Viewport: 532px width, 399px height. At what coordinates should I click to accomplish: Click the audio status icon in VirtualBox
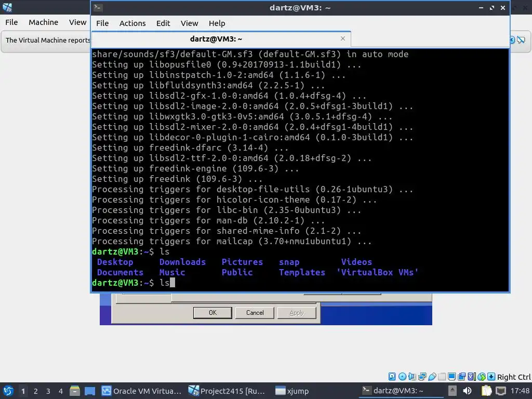pyautogui.click(x=412, y=377)
